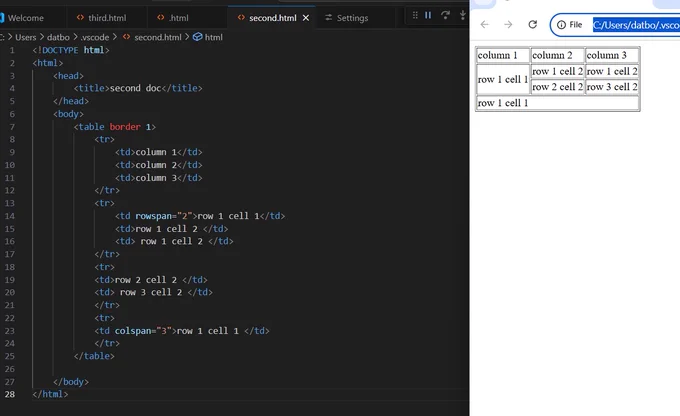The width and height of the screenshot is (680, 416).
Task: Expand the Users breadcrumb folder
Action: click(26, 37)
